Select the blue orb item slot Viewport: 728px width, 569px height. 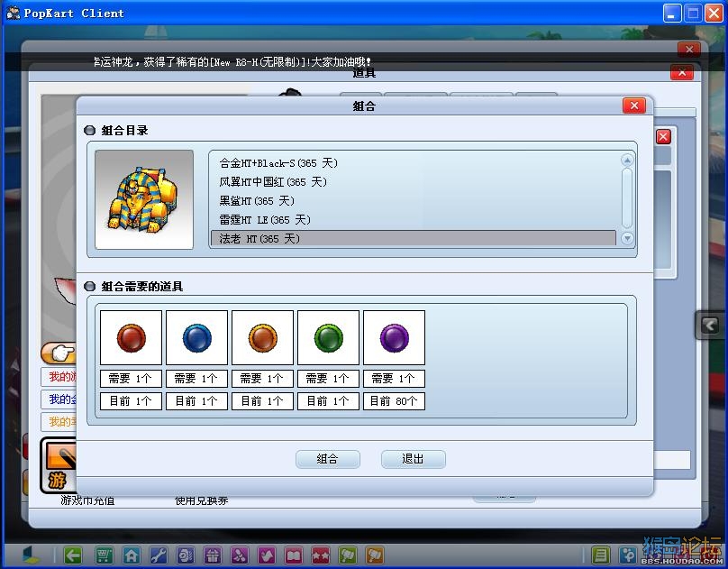pyautogui.click(x=196, y=337)
